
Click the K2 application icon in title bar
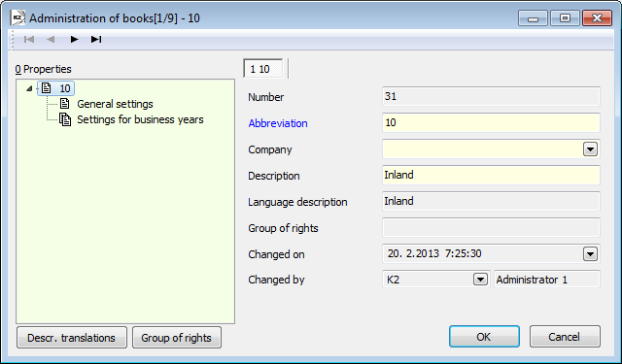tap(17, 18)
